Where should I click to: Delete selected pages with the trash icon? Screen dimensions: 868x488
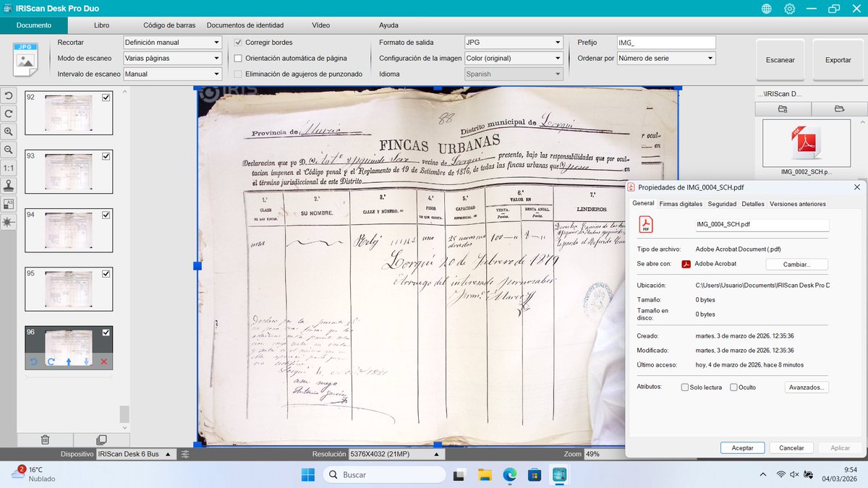pos(45,439)
